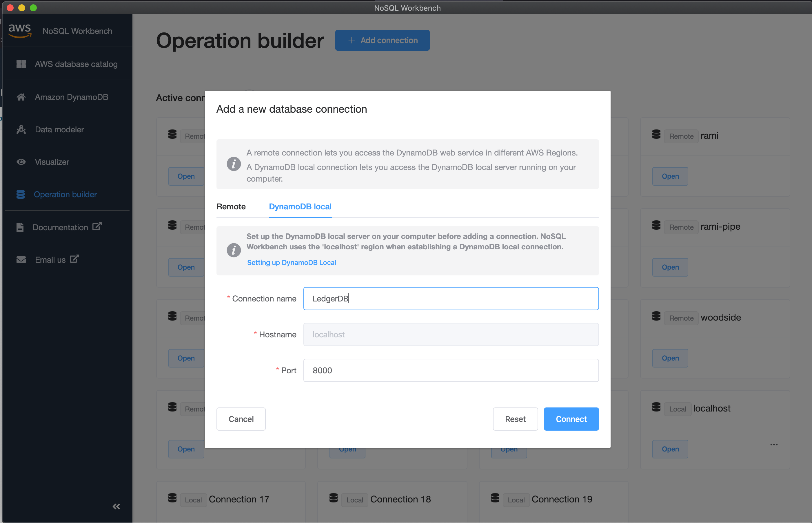Click the Connection 17 card title
The image size is (812, 523).
pos(239,499)
